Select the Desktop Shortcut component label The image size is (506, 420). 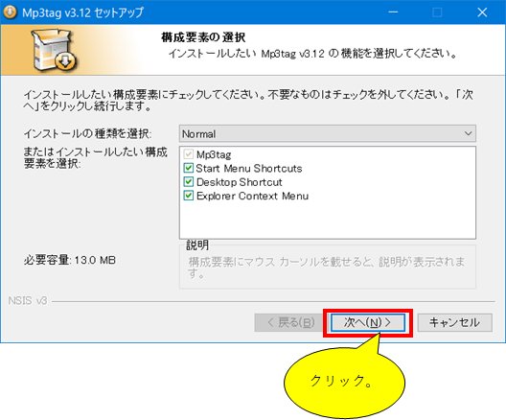point(240,182)
